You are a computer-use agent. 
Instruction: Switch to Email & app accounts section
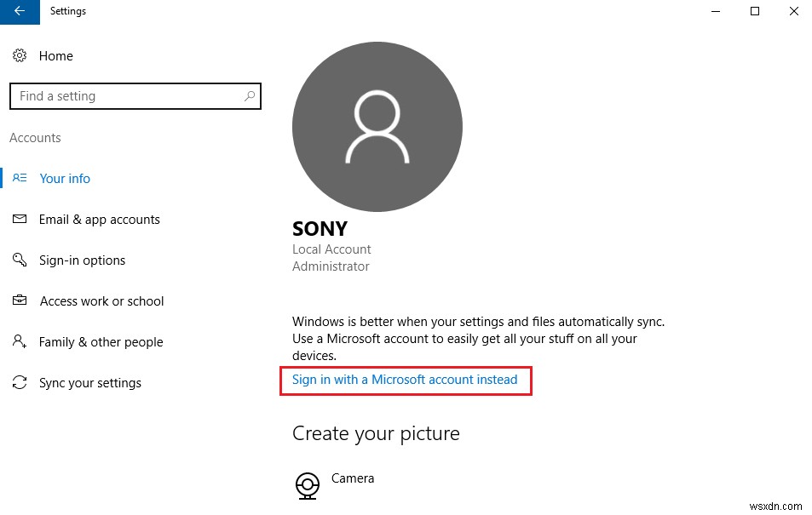pyautogui.click(x=99, y=219)
